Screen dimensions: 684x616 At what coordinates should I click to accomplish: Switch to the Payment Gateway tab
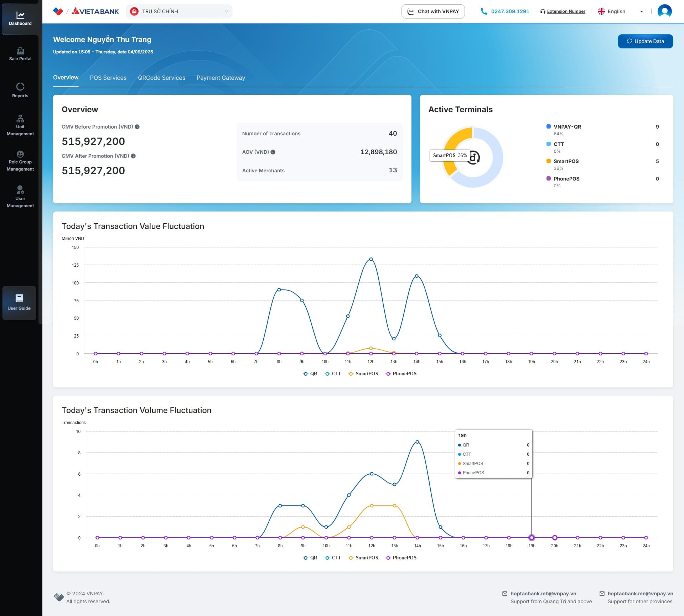(221, 78)
